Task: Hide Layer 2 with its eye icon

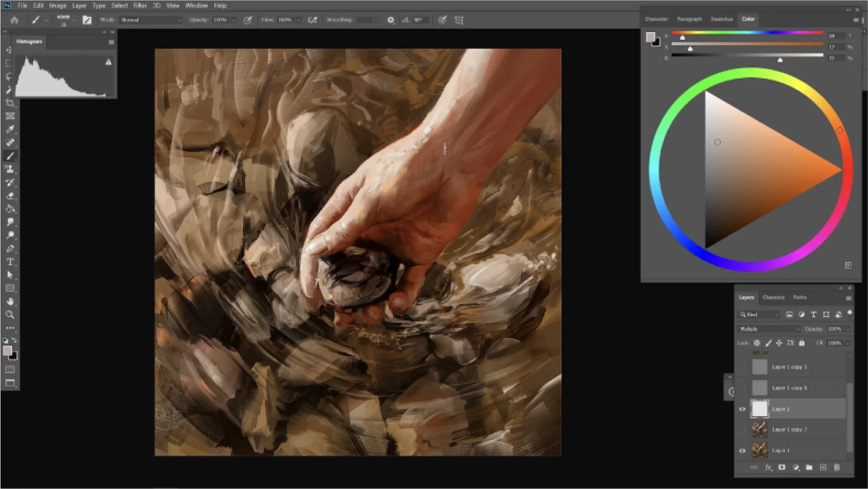Action: [x=742, y=409]
